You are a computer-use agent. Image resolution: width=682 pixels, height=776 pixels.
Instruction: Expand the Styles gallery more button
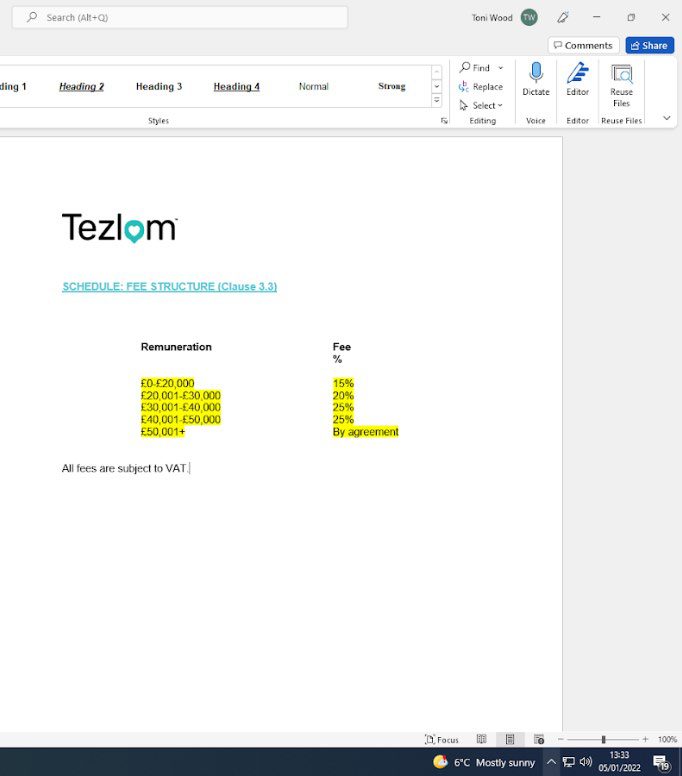click(x=437, y=101)
